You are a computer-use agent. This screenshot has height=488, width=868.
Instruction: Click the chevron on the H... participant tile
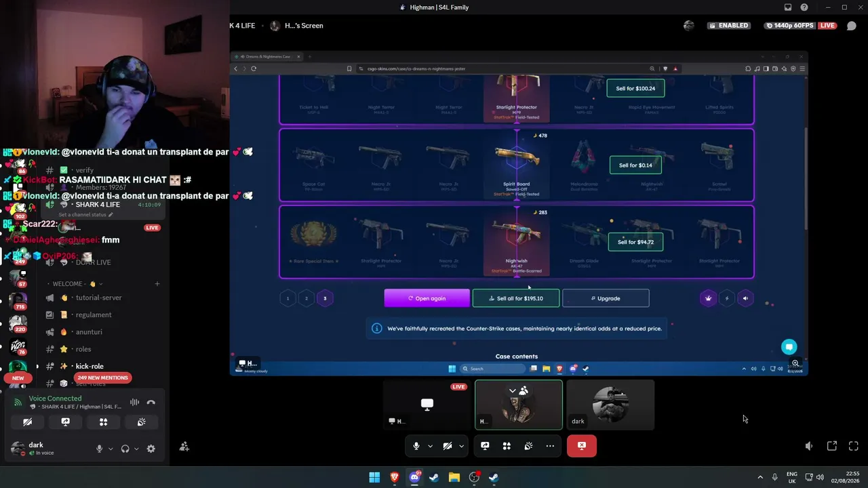click(513, 390)
